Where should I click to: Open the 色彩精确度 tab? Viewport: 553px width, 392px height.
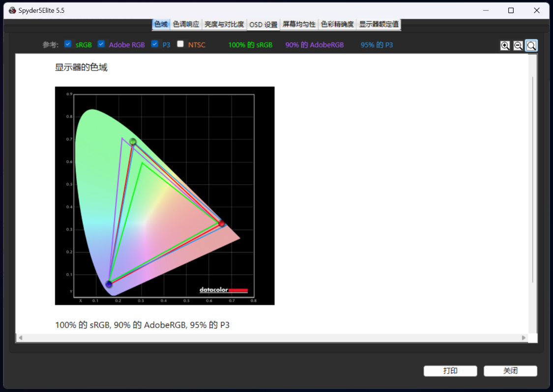(337, 25)
